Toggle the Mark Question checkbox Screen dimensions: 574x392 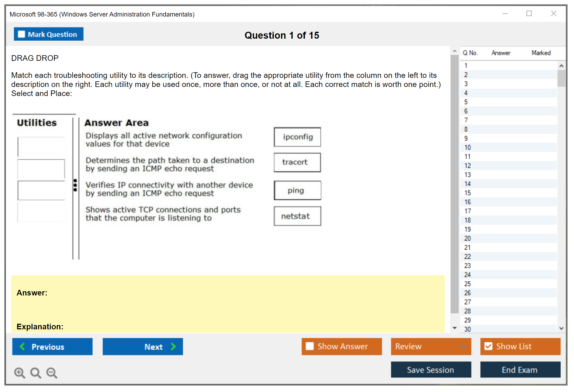click(x=21, y=34)
